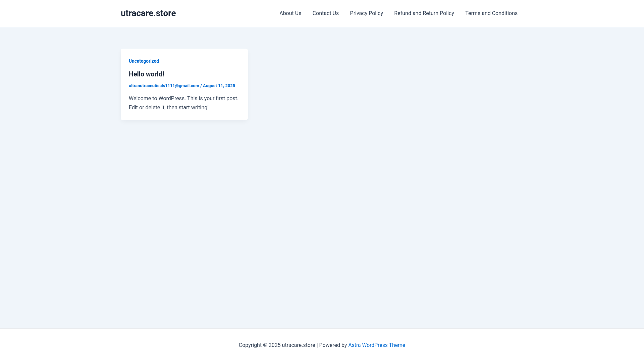Open the Privacy Policy menu link
Screen dimensions: 644x362
coord(366,13)
